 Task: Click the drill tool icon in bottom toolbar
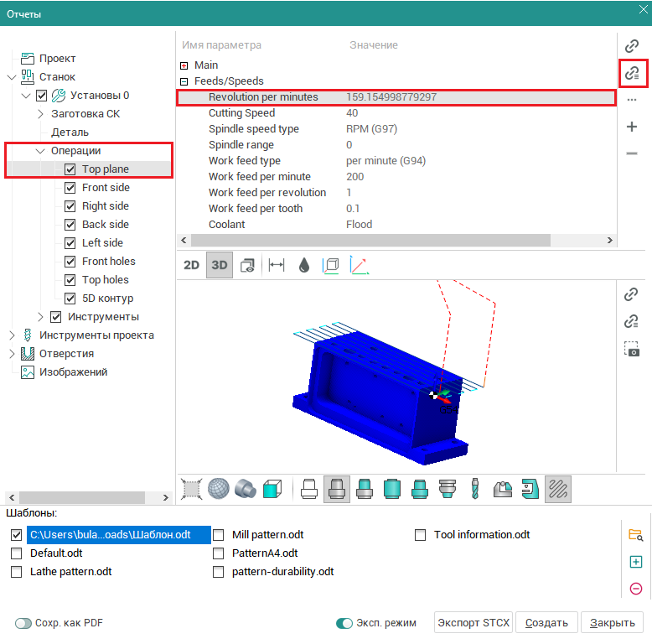(x=475, y=489)
